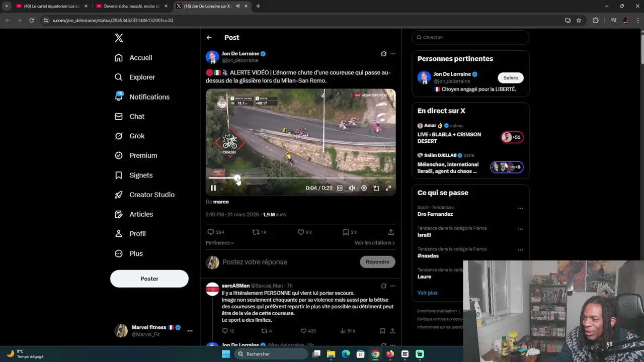Open options for Dro Fernandez trend
644x362 pixels.
(520, 208)
